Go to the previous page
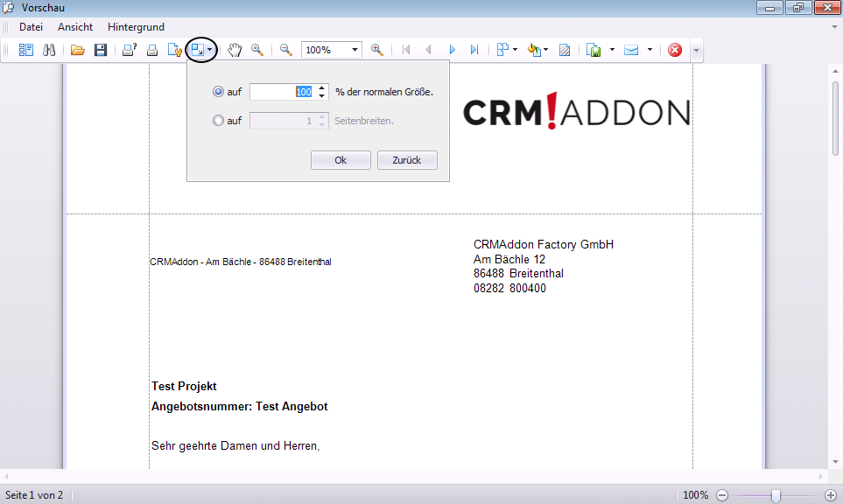 pos(428,50)
